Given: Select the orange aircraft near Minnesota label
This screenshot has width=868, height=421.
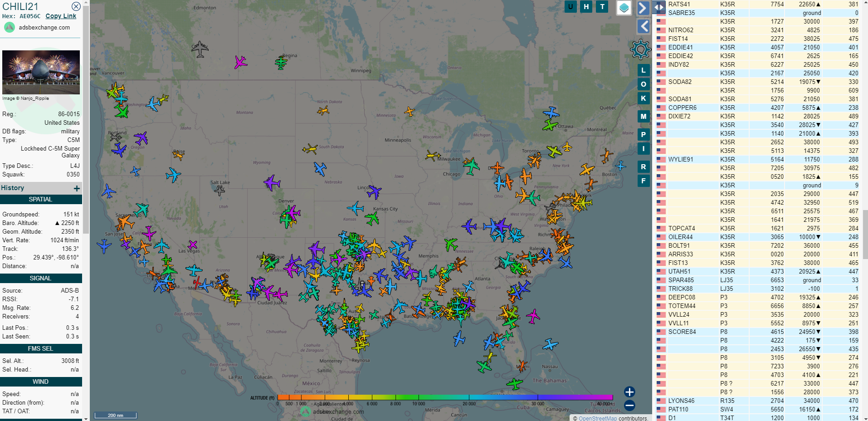Looking at the screenshot, I should pos(409,111).
